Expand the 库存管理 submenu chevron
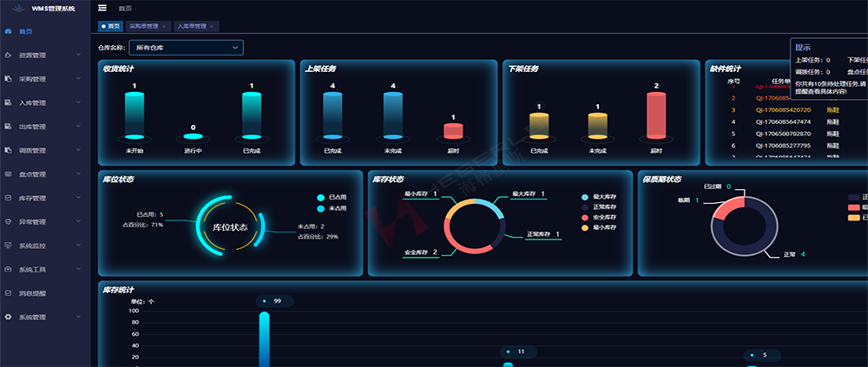 tap(78, 198)
